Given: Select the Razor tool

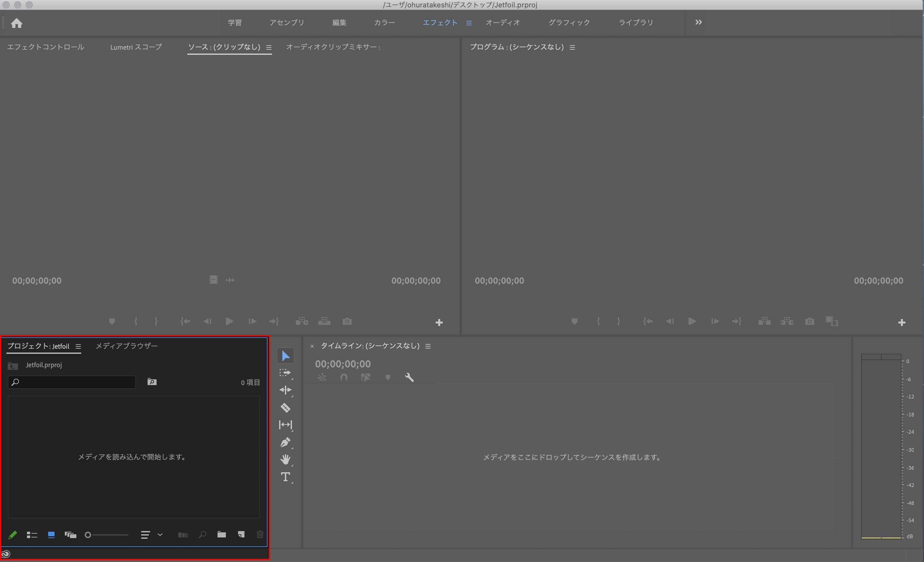Looking at the screenshot, I should coord(285,408).
